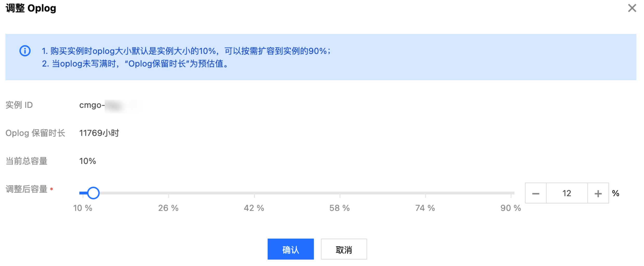Click the current total capacity 10% value

(x=88, y=161)
